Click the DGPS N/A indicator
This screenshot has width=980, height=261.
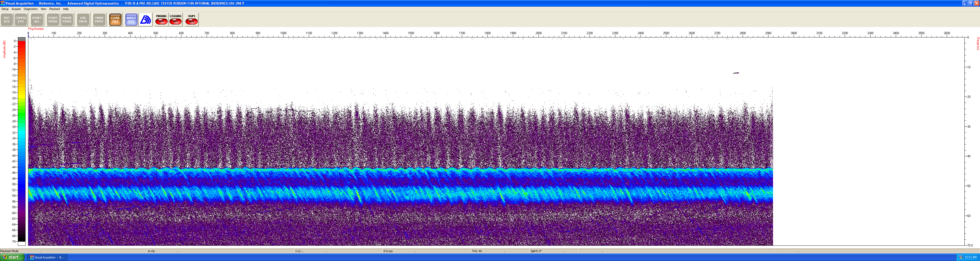tap(192, 20)
